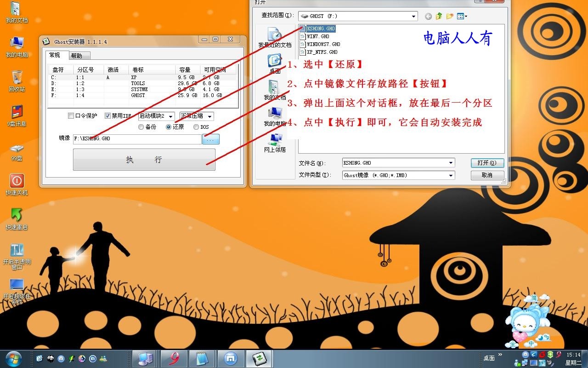Open the 我的文档 desktop icon

point(17,13)
